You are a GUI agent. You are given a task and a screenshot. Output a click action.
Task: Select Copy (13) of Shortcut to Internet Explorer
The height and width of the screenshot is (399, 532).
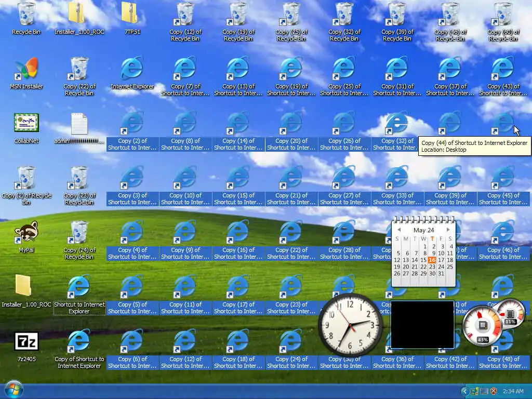coord(238,77)
